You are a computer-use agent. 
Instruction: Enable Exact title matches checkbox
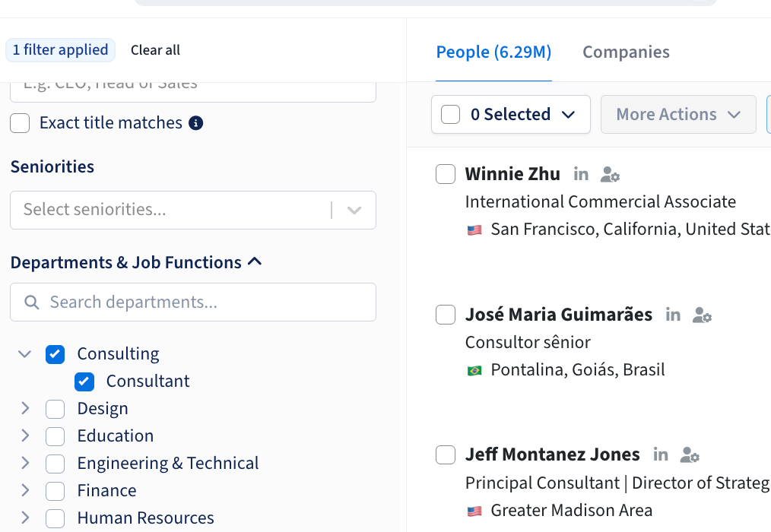[x=21, y=123]
